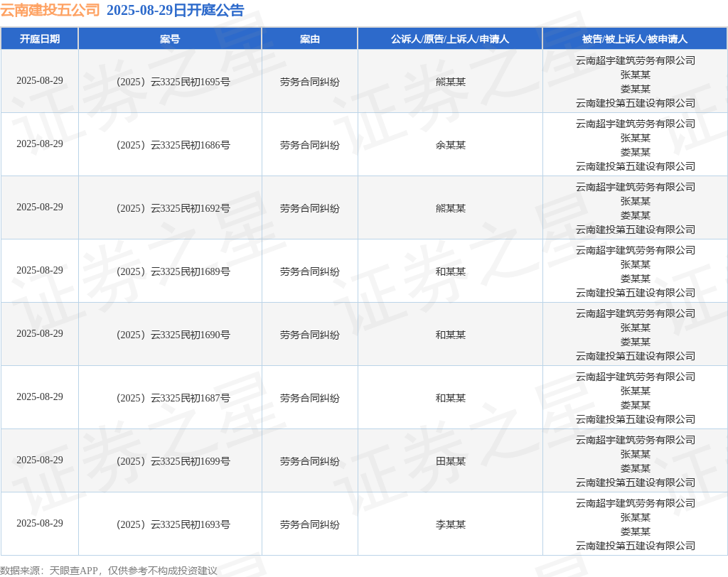
Task: Click 云南超宇建筑劳务有限公司 in the 1695号 row
Action: pyautogui.click(x=635, y=60)
